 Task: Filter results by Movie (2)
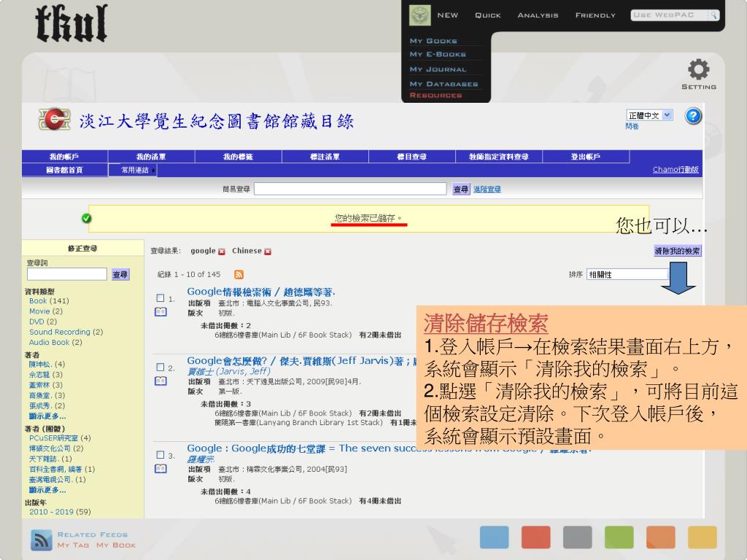pyautogui.click(x=46, y=311)
